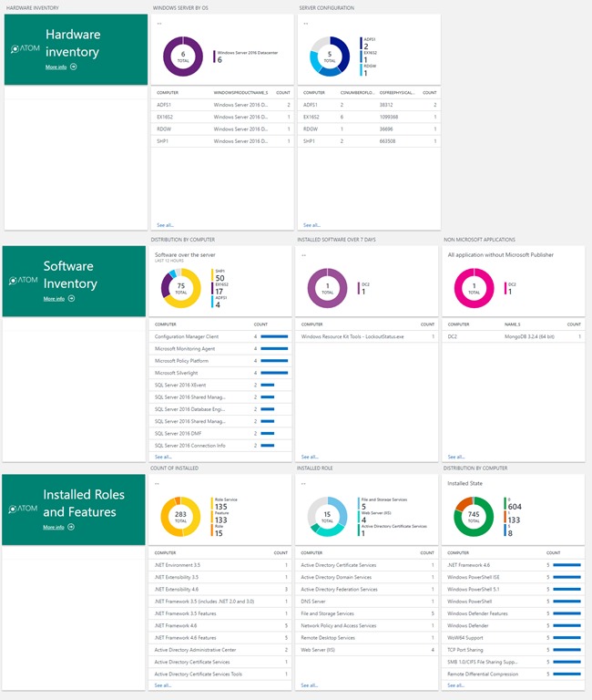Open More info link in Hardware inventory tile
592x700 pixels.
pos(56,67)
